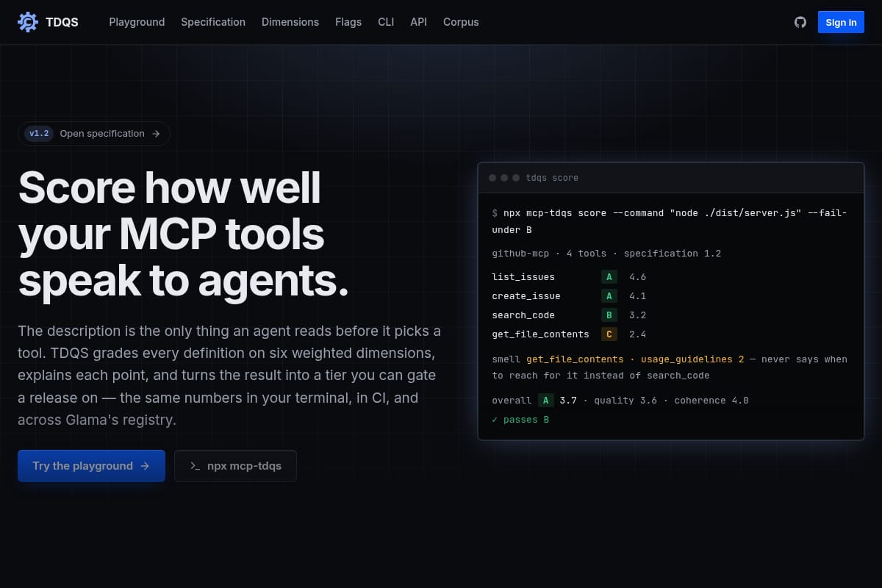882x588 pixels.
Task: Click Try the playground button
Action: (91, 466)
